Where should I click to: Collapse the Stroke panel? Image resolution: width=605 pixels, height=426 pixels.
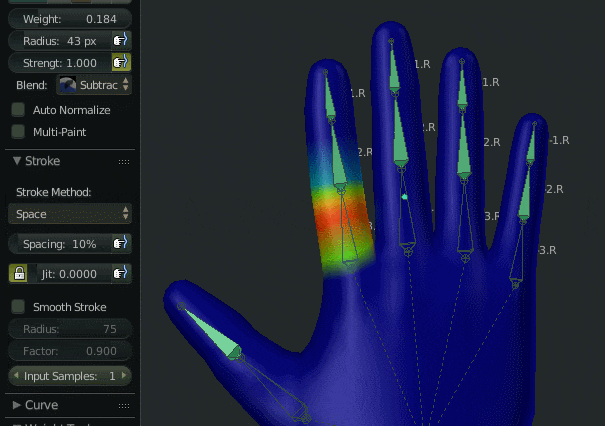[17, 161]
